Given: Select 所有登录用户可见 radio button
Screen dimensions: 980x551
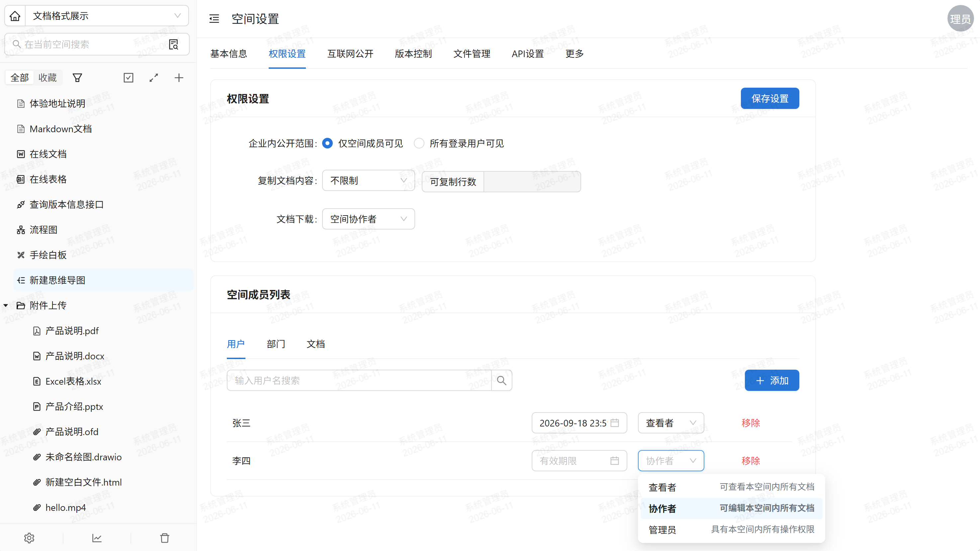Looking at the screenshot, I should pyautogui.click(x=419, y=143).
